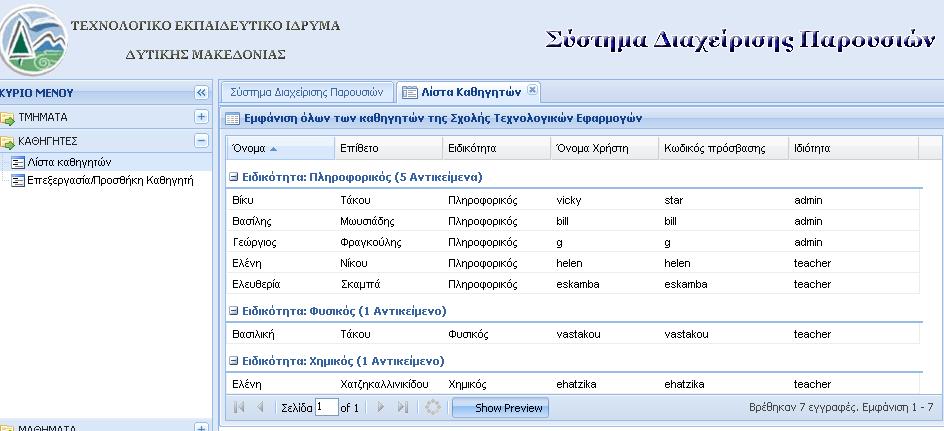Sort by Όνομα Χρήστη column header
The width and height of the screenshot is (944, 431).
604,148
